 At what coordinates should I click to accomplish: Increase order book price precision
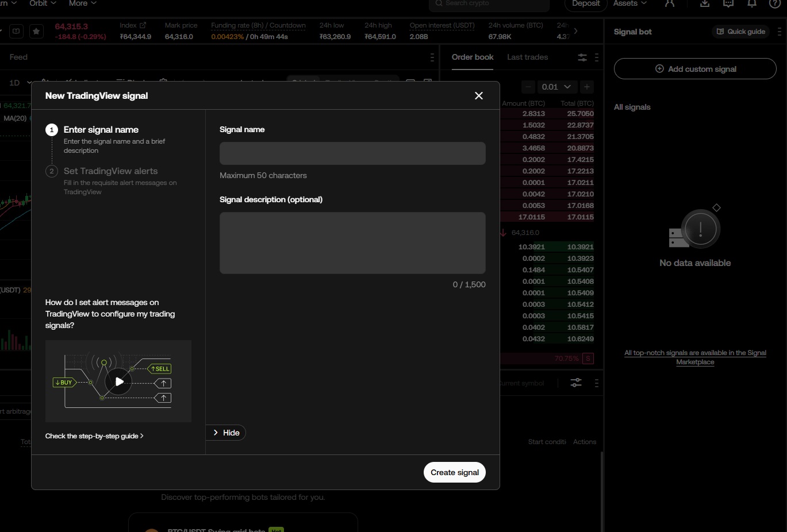pos(587,87)
